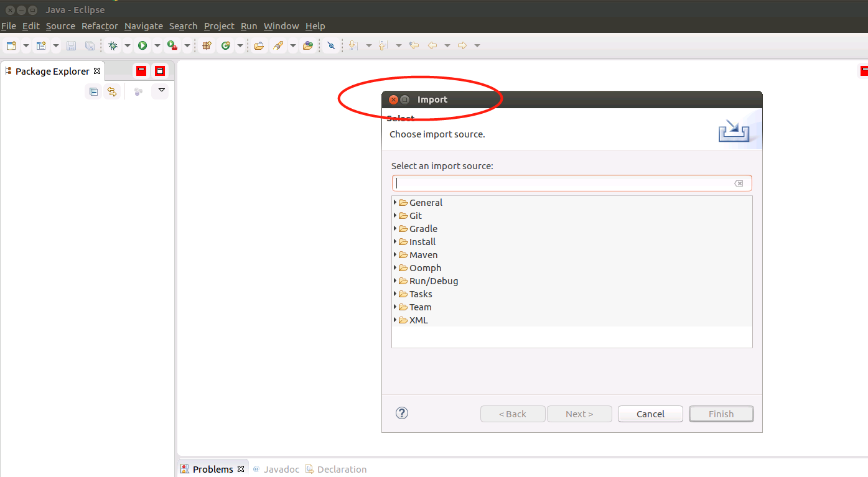Click the Finish button in Import dialog
The image size is (868, 477).
721,414
